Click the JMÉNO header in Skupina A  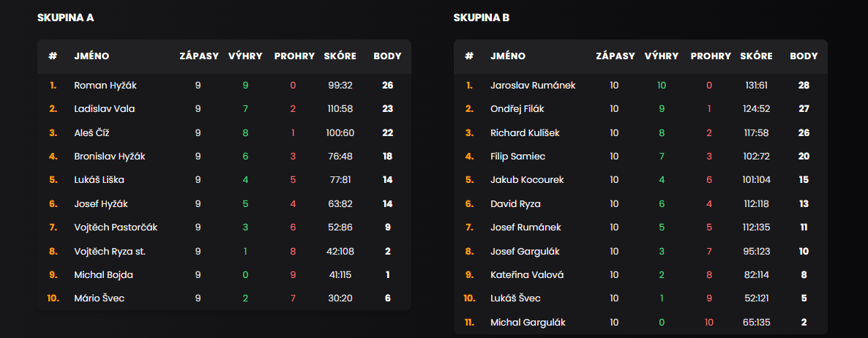tap(91, 56)
